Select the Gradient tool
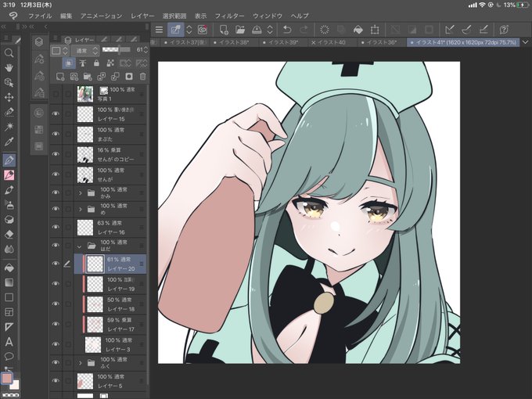 [x=9, y=282]
